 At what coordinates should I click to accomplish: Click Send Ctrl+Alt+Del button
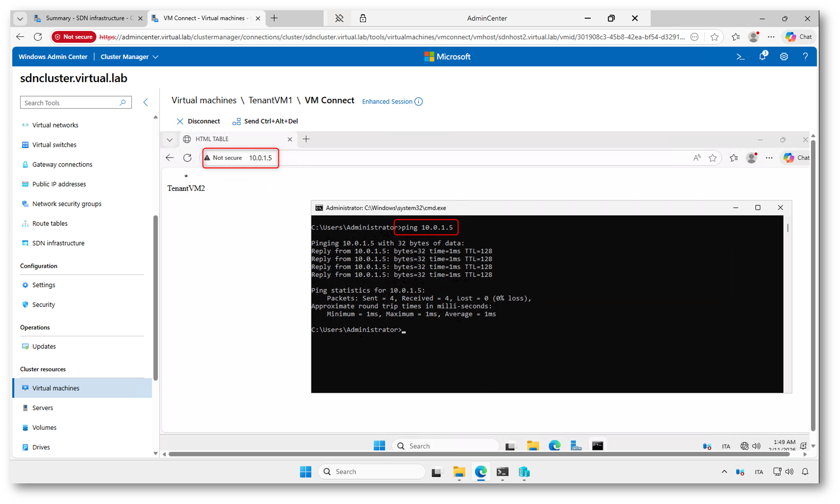point(265,121)
